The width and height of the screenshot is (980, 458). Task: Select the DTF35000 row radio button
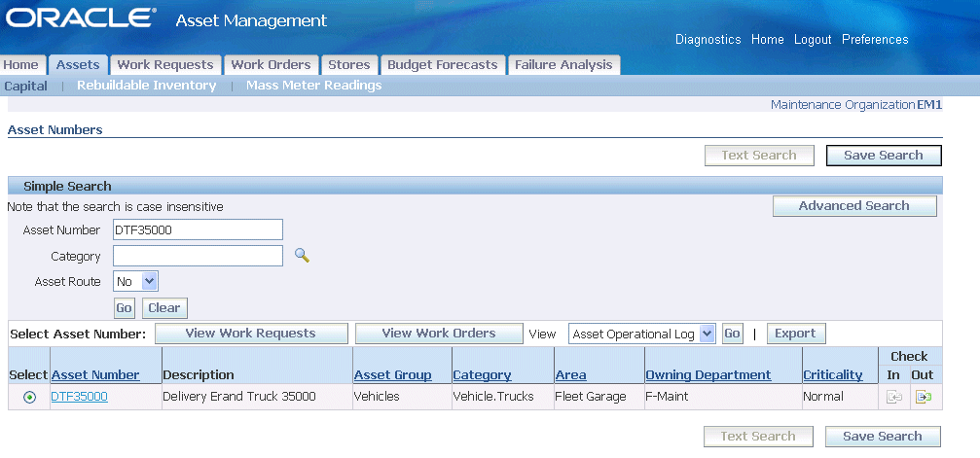click(x=29, y=398)
